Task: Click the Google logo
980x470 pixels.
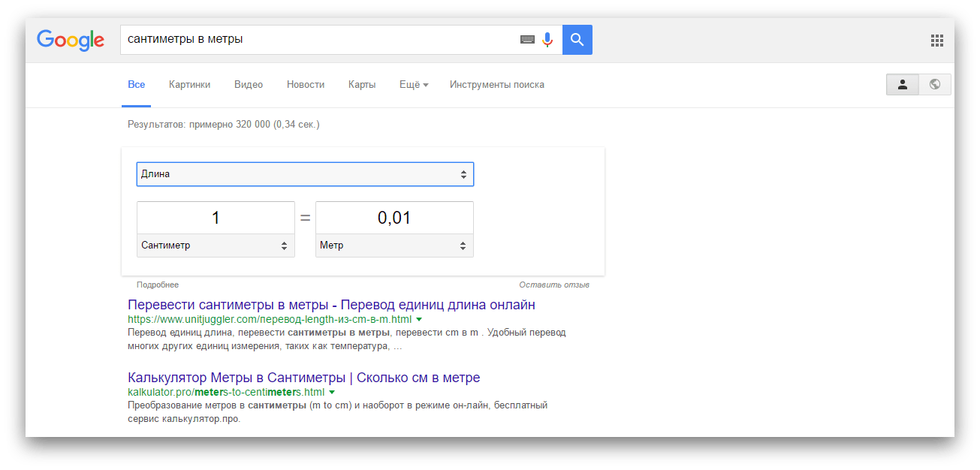Action: [71, 41]
